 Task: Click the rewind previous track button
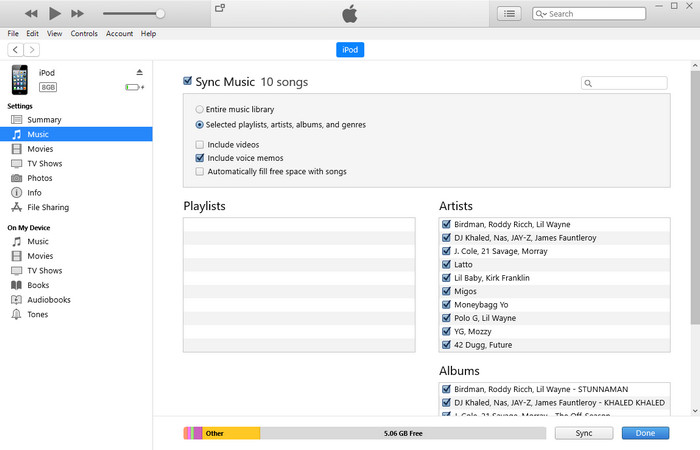pyautogui.click(x=31, y=13)
